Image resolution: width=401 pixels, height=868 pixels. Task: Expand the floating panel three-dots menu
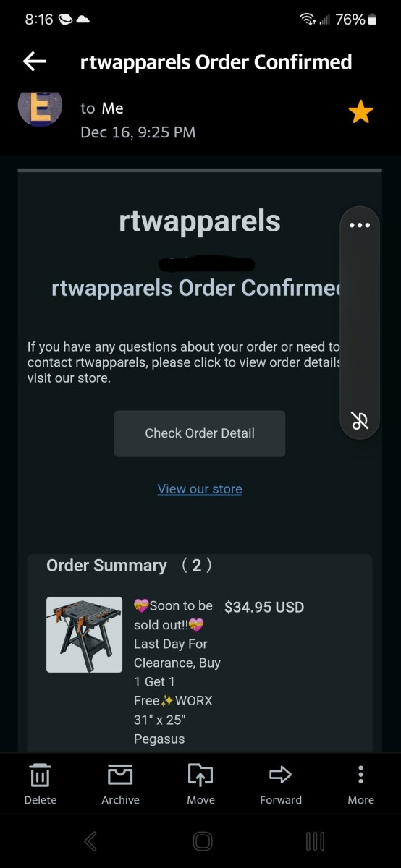click(360, 225)
